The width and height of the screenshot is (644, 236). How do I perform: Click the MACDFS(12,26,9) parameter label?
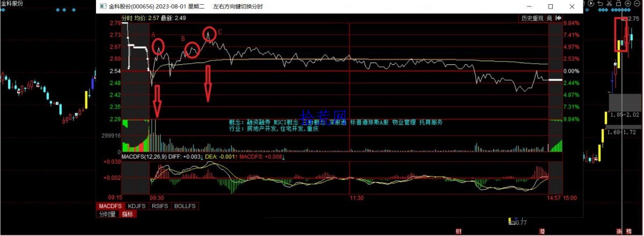(143, 157)
